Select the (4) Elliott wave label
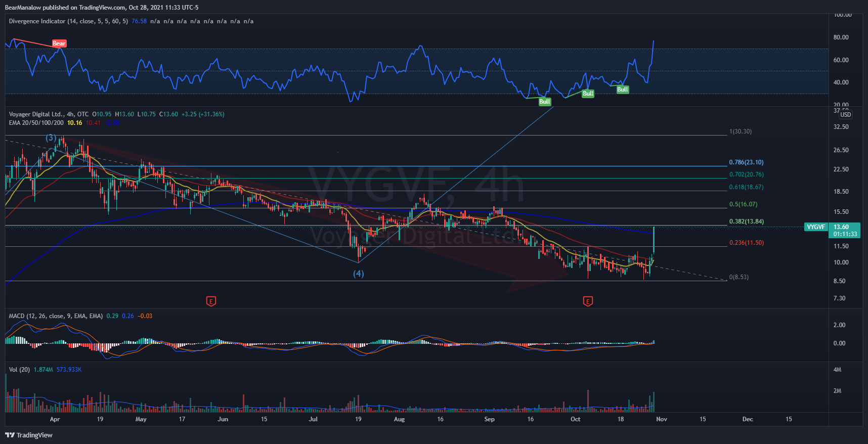The width and height of the screenshot is (868, 444). tap(359, 274)
